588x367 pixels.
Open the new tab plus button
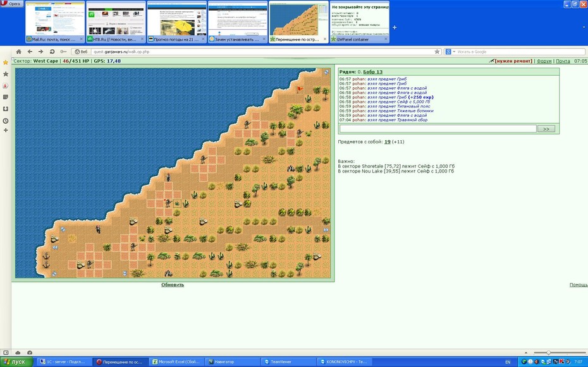[x=395, y=27]
